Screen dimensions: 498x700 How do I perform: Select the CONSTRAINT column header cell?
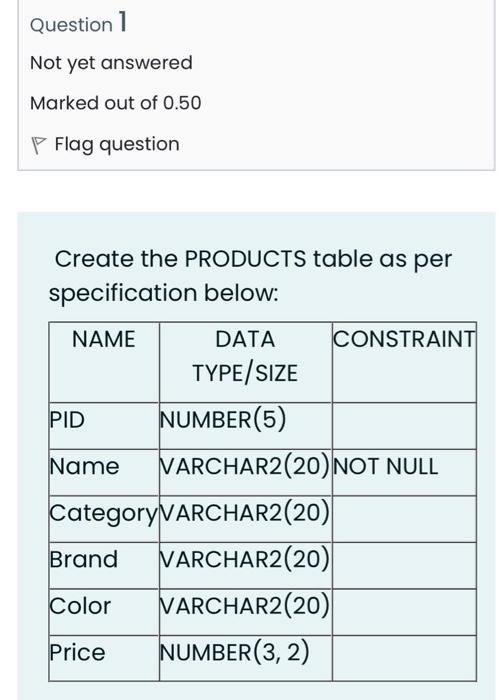(404, 362)
